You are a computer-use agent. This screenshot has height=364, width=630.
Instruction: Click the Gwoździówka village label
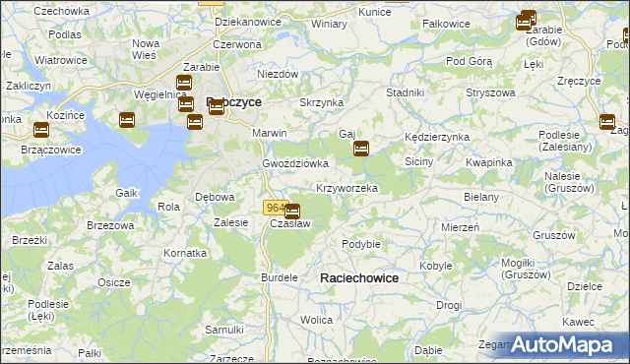pyautogui.click(x=295, y=163)
